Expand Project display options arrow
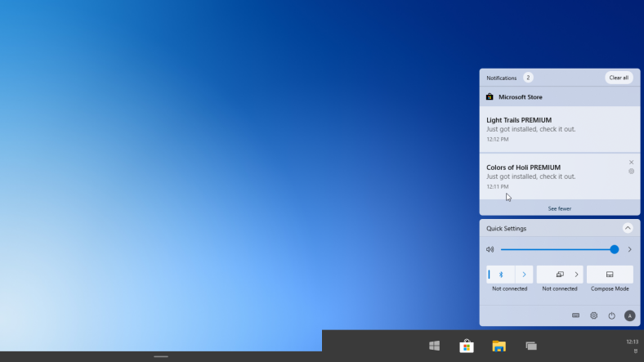The height and width of the screenshot is (362, 644). point(577,275)
